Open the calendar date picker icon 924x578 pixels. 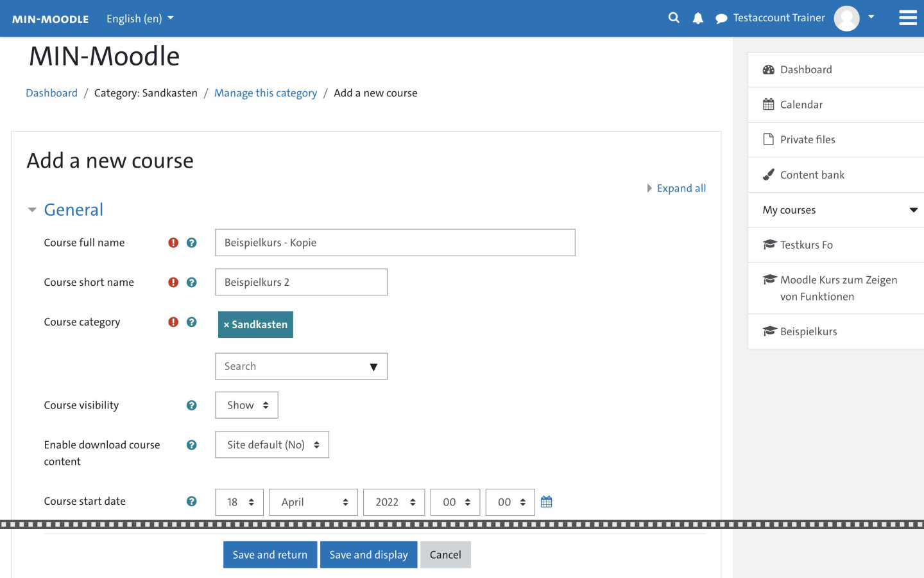coord(546,502)
